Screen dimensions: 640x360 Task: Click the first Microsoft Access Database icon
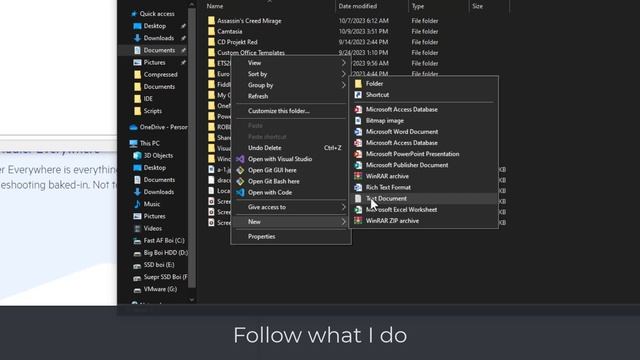tap(358, 109)
